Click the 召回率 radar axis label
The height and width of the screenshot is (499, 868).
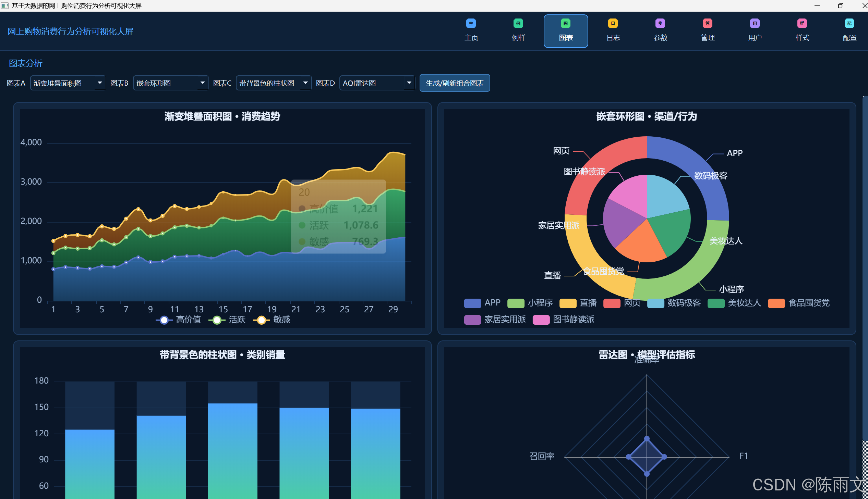click(542, 456)
